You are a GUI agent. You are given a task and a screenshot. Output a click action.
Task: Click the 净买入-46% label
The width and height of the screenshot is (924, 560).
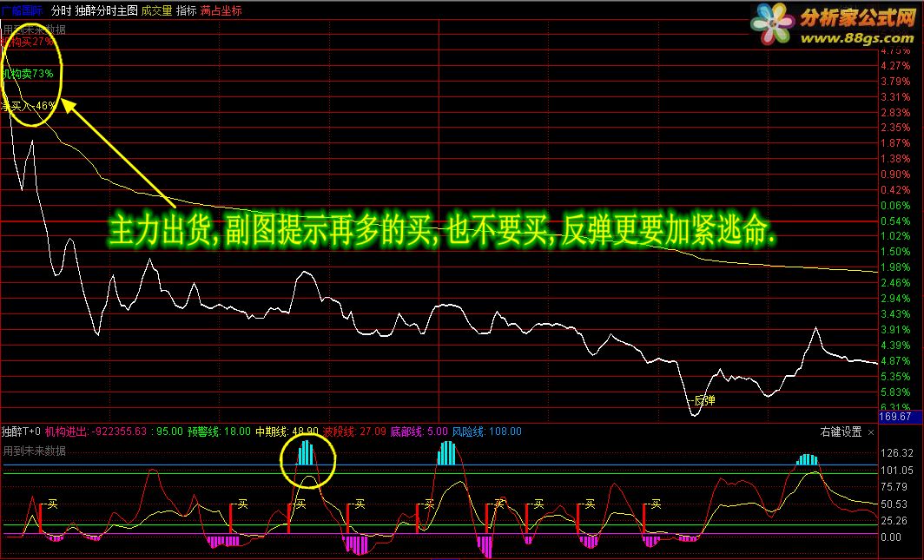29,106
